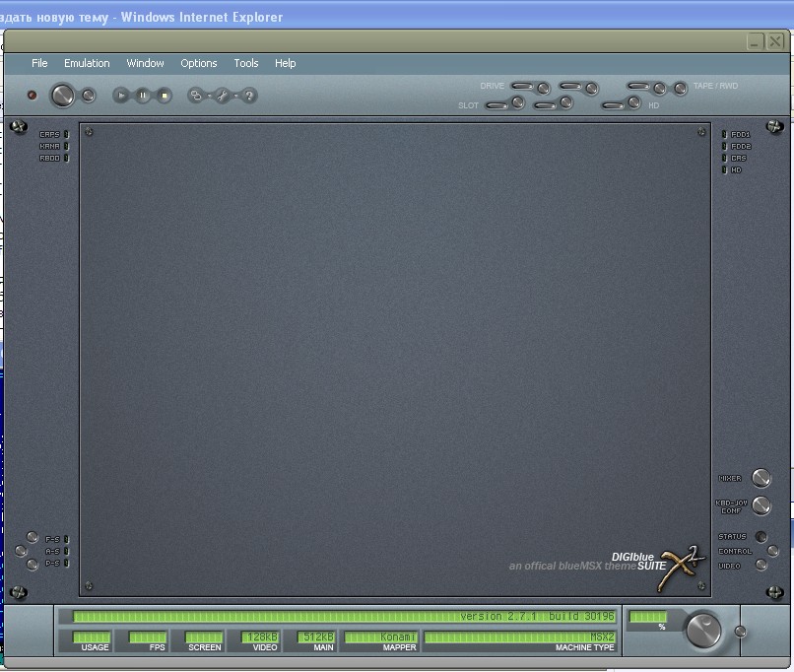The width and height of the screenshot is (794, 672).
Task: Click the question mark help icon
Action: (x=248, y=96)
